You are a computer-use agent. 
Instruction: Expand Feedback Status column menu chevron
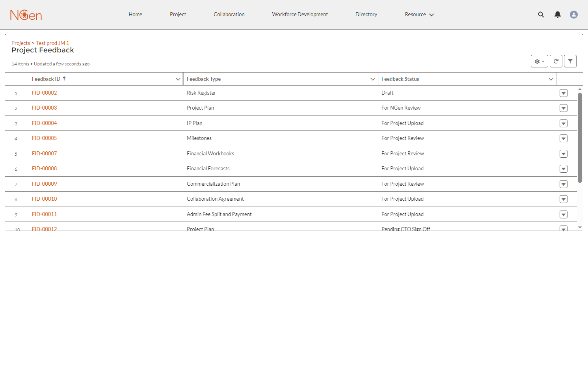coord(551,79)
